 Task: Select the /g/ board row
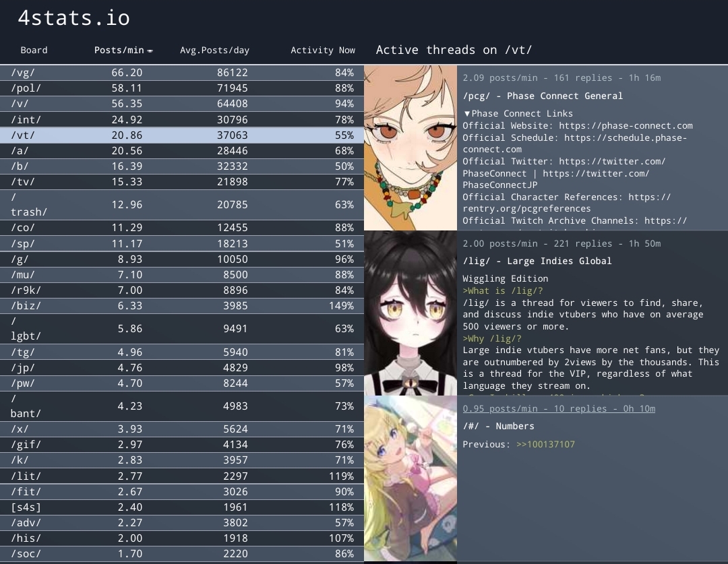(x=182, y=259)
